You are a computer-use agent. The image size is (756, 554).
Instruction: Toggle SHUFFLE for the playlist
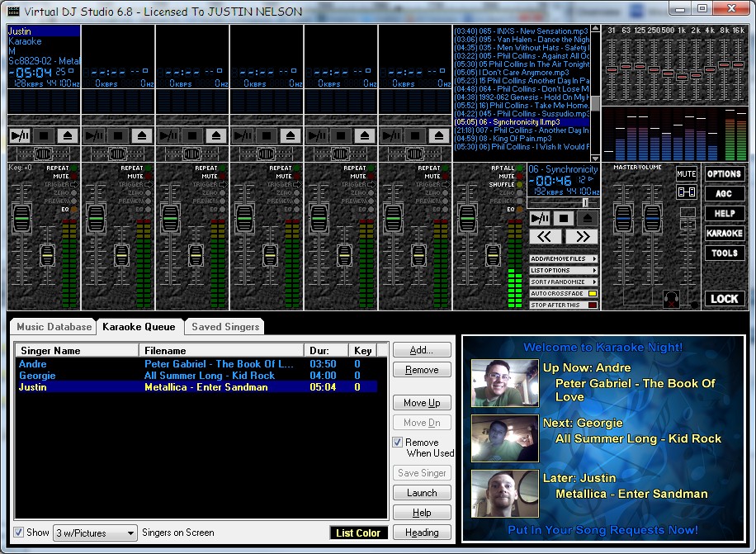coord(506,185)
